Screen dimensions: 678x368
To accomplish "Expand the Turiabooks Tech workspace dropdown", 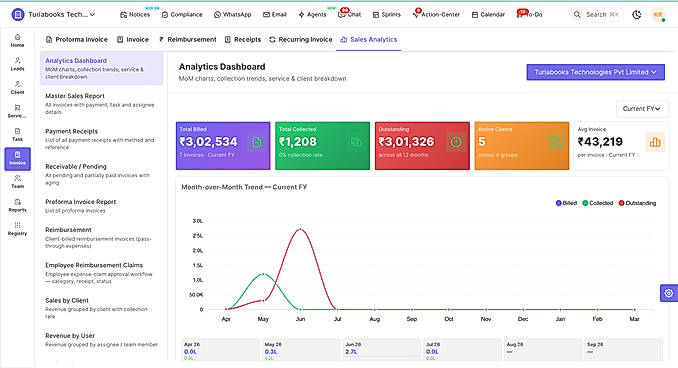I will point(61,15).
